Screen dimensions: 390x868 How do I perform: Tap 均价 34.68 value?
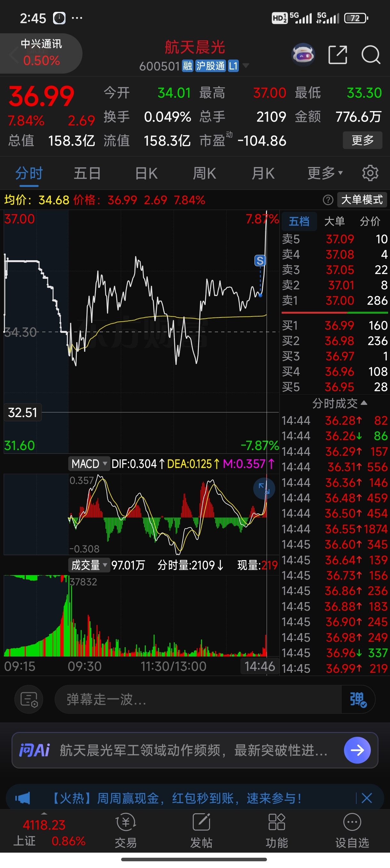pos(54,200)
